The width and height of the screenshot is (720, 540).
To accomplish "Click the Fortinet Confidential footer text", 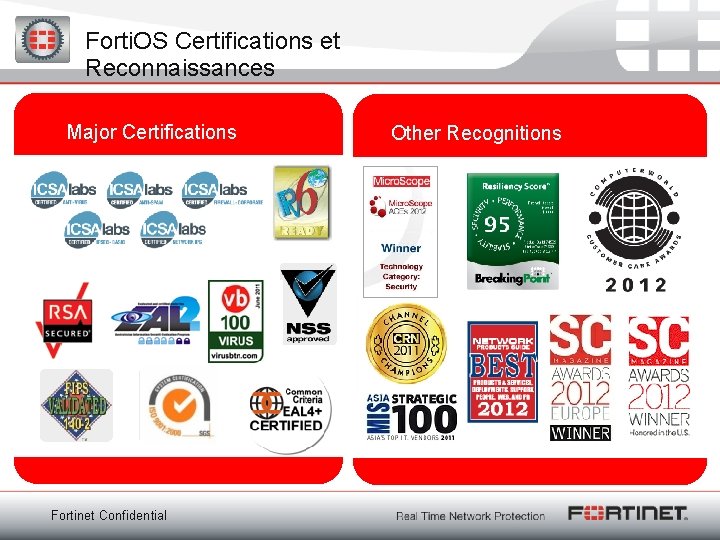I will pyautogui.click(x=109, y=515).
